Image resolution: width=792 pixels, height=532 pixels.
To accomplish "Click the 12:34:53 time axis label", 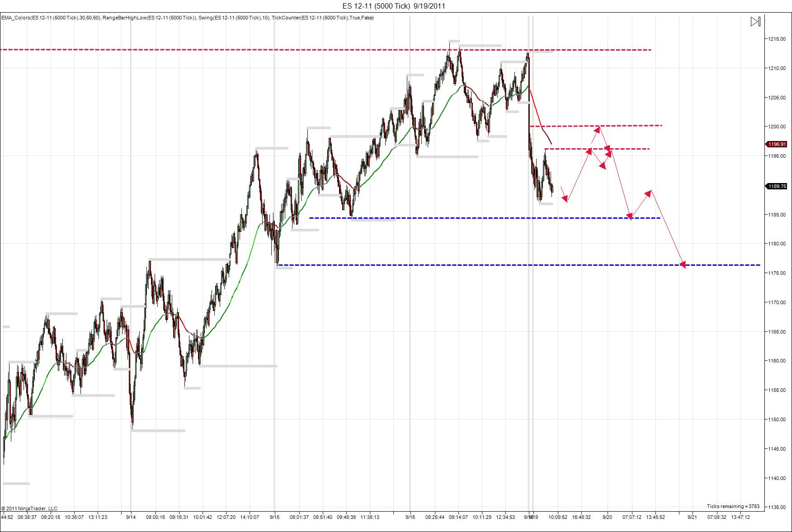I will coord(505,517).
